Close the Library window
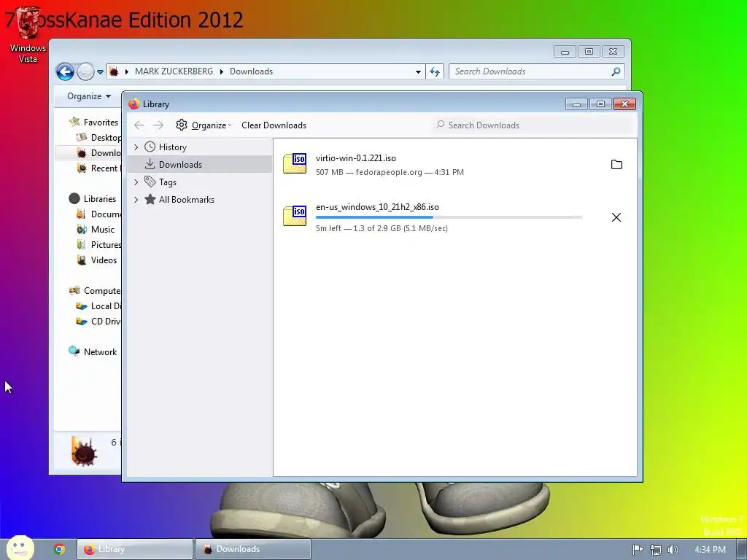 pos(624,104)
